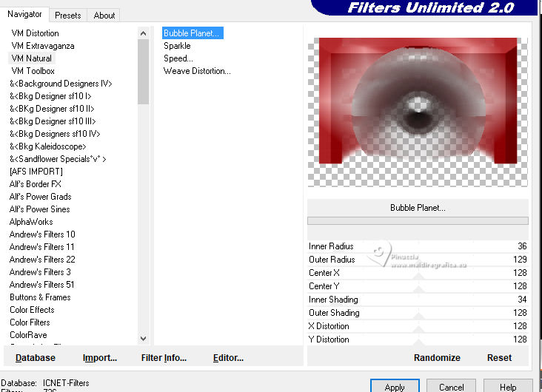Screen dimensions: 542x392
Task: Select VM Extravaganza category
Action: (43, 46)
